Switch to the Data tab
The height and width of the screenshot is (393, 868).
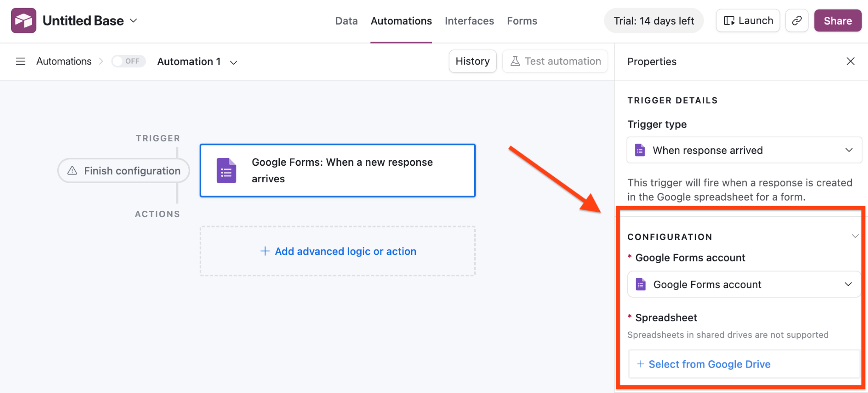click(346, 21)
